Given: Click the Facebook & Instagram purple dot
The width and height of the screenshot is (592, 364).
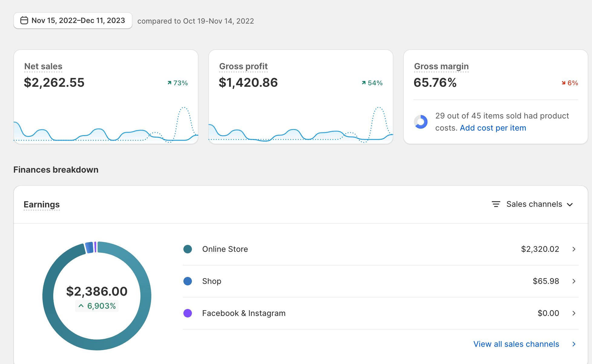Looking at the screenshot, I should pyautogui.click(x=188, y=313).
